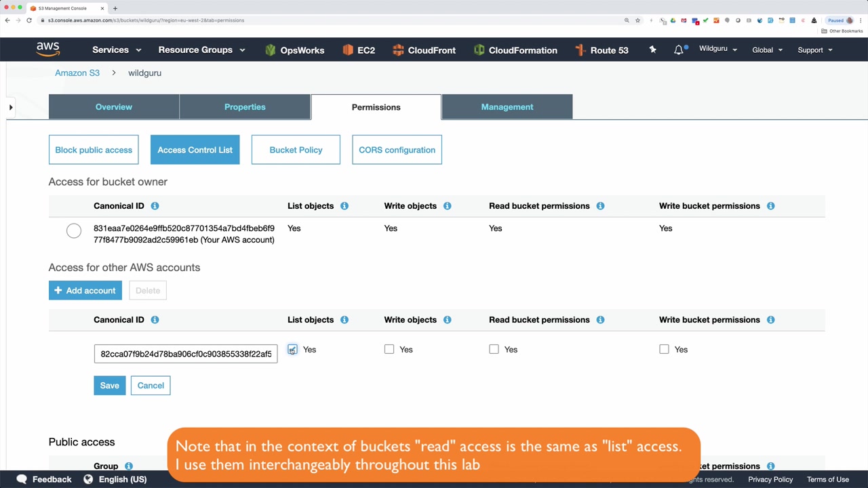Image resolution: width=868 pixels, height=488 pixels.
Task: Click info icon beside Read bucket permissions in owner section
Action: click(x=601, y=206)
